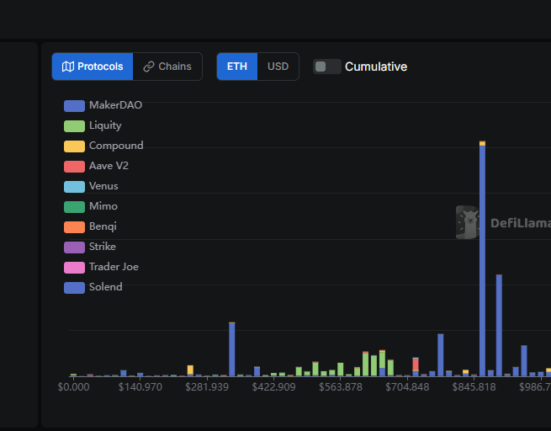Click the $281.939 axis label
Viewport: 551px width, 431px height.
pyautogui.click(x=207, y=387)
